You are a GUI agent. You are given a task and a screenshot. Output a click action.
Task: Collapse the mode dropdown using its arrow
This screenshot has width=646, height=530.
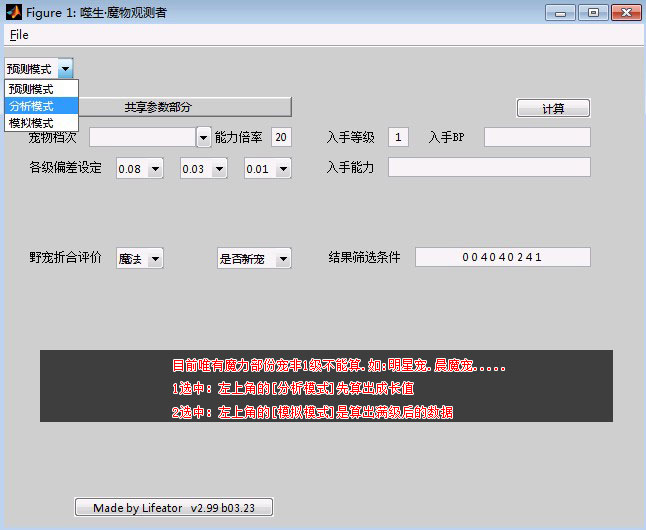[x=65, y=69]
